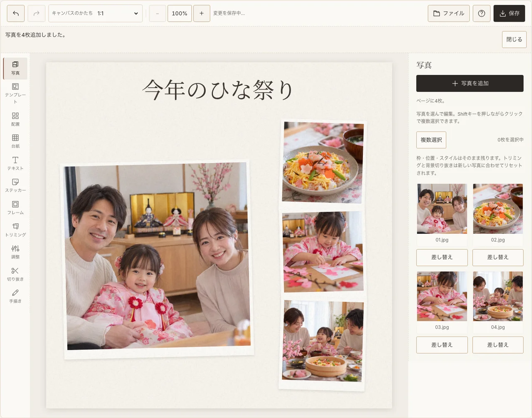Open the テンプレート tool

[15, 93]
